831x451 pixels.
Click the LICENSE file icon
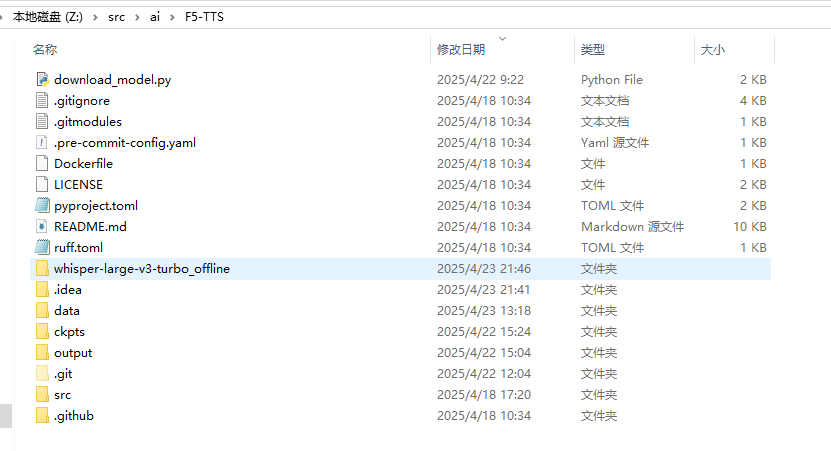click(x=42, y=184)
